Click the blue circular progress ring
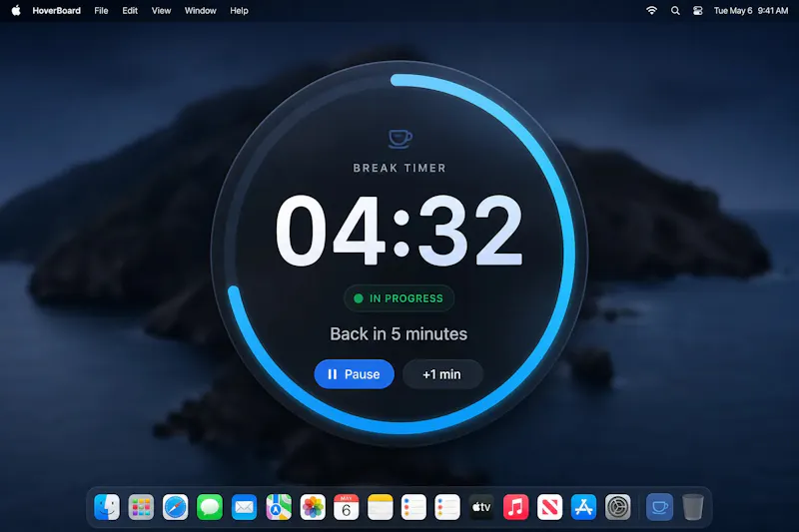This screenshot has height=532, width=799. coord(571,253)
